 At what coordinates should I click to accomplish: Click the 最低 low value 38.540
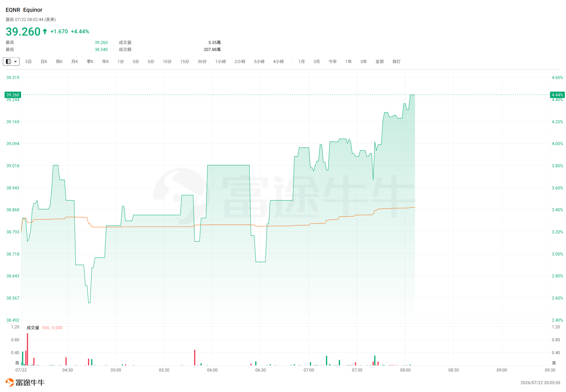pos(101,50)
